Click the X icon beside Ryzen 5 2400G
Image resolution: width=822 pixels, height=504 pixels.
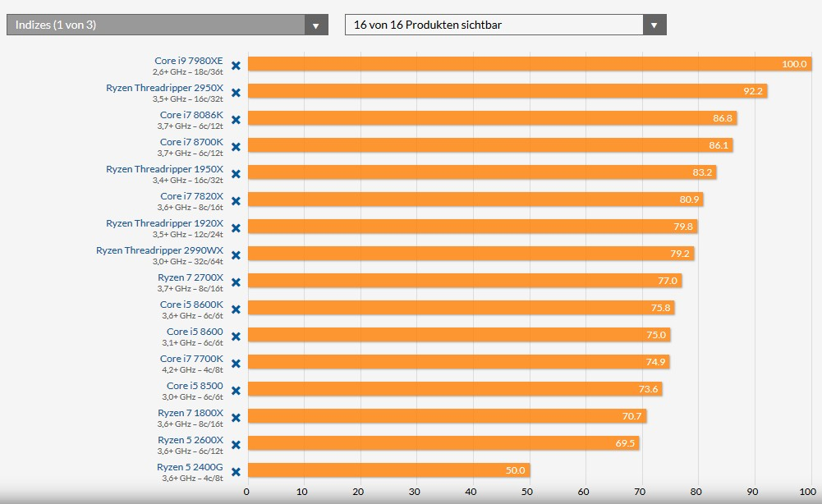click(x=236, y=471)
